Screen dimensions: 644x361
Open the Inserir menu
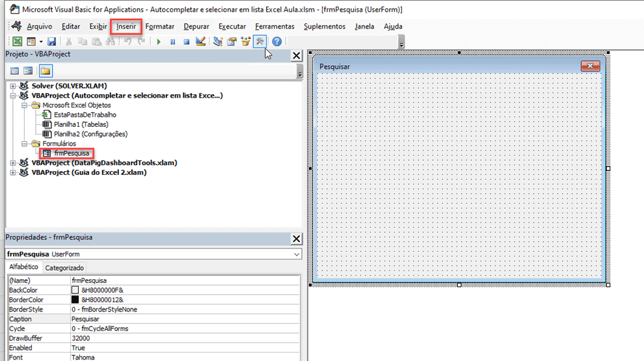126,27
